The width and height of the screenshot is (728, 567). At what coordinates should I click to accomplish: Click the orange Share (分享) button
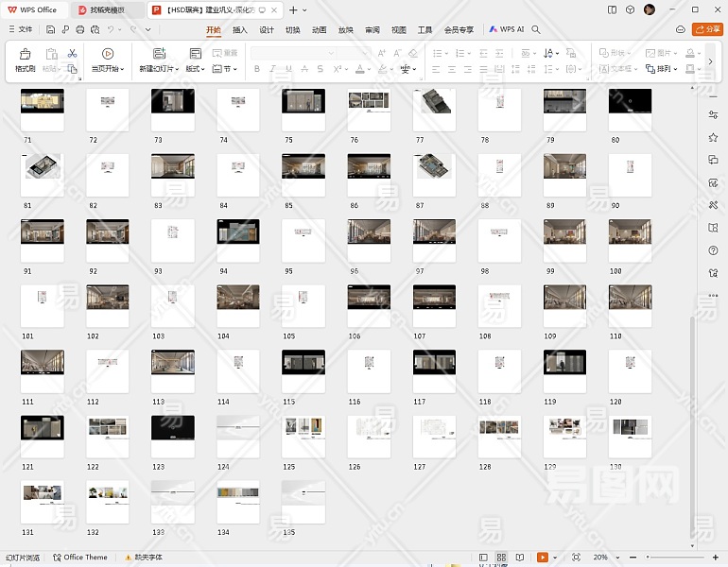706,29
